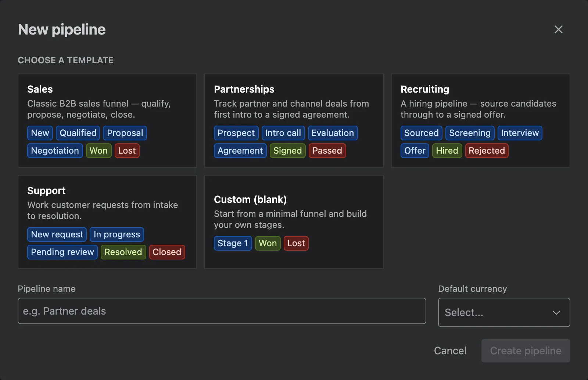Click the Interview stage chip
This screenshot has height=380, width=588.
coord(520,133)
